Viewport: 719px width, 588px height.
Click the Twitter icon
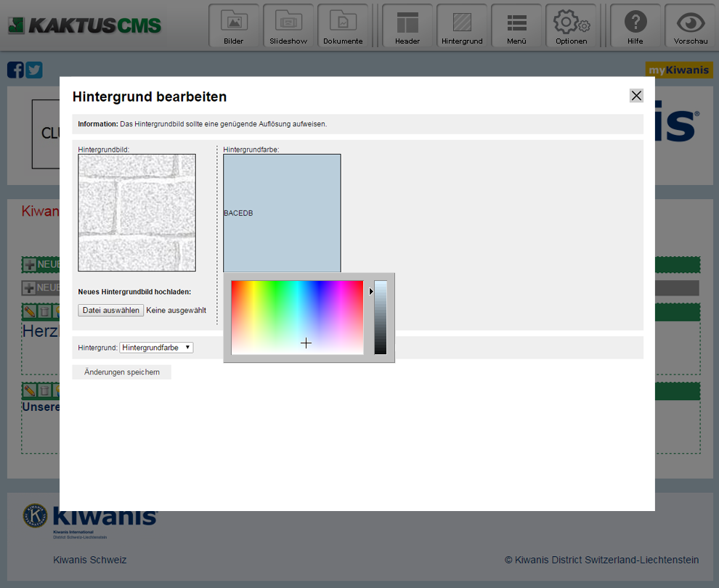pyautogui.click(x=34, y=70)
